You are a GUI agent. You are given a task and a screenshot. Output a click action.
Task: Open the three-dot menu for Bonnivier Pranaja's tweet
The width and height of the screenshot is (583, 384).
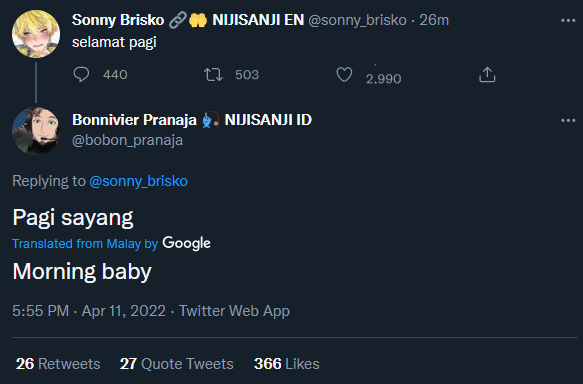pyautogui.click(x=568, y=120)
